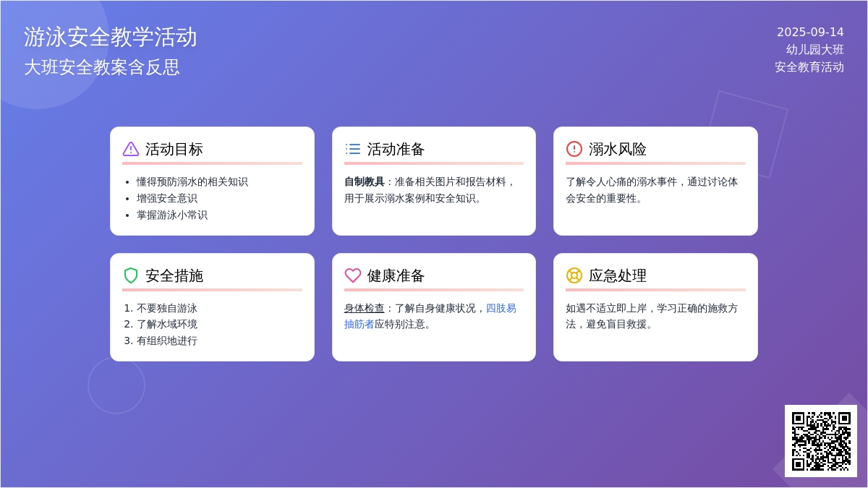Click the 健康准备 heading text
868x488 pixels.
click(396, 275)
